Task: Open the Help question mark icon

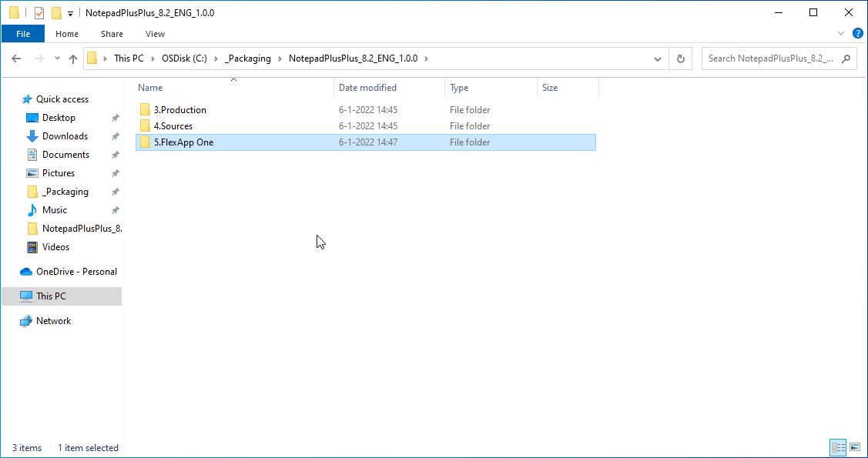Action: coord(857,33)
